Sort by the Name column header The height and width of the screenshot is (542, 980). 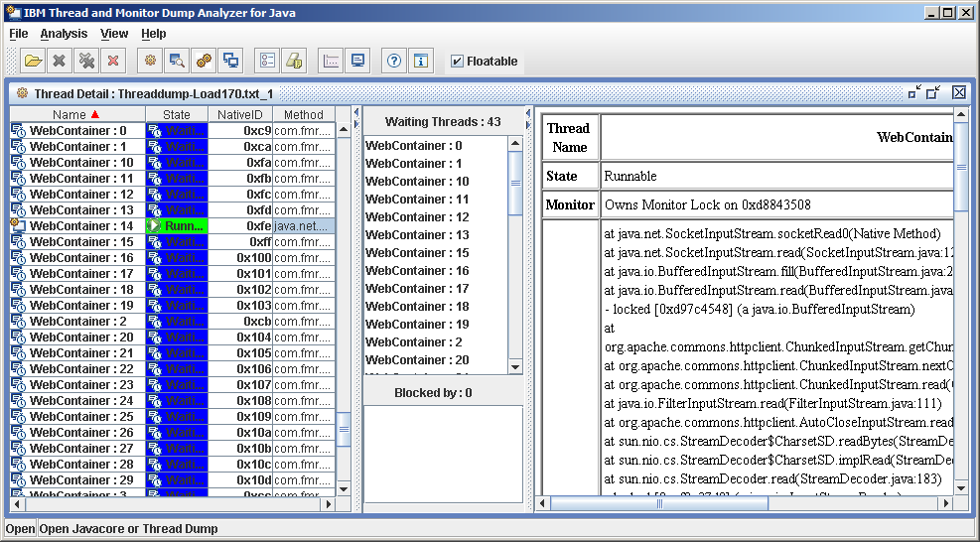pyautogui.click(x=77, y=114)
